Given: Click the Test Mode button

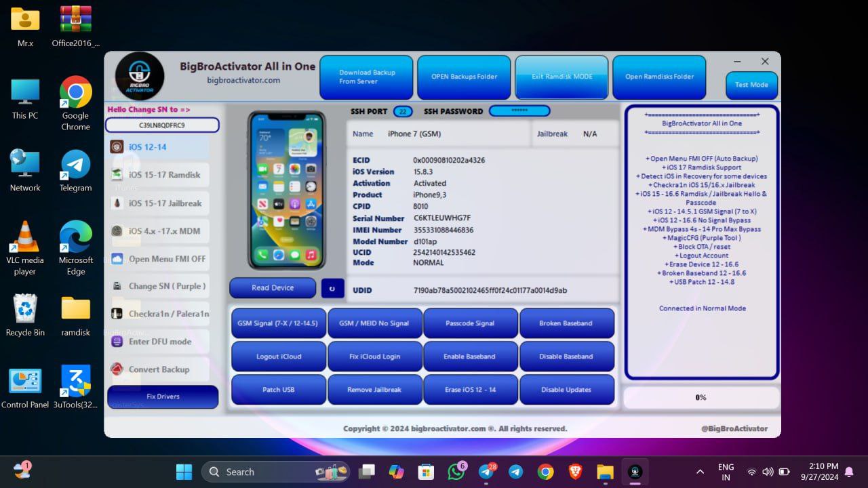Looking at the screenshot, I should click(751, 85).
